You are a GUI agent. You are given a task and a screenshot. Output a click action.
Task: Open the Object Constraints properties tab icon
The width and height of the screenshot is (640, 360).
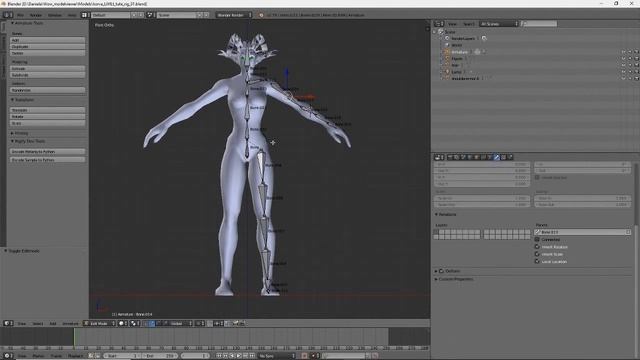[x=483, y=157]
